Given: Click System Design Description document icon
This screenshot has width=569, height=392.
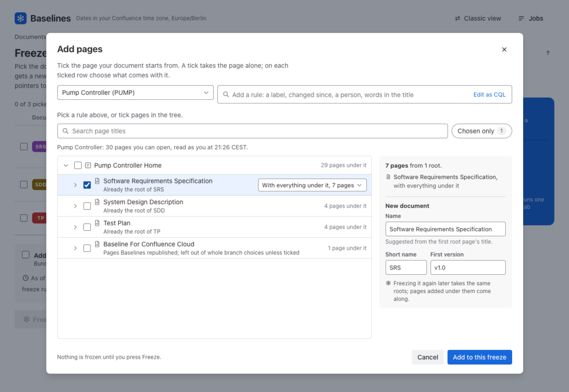Looking at the screenshot, I should coord(97,202).
